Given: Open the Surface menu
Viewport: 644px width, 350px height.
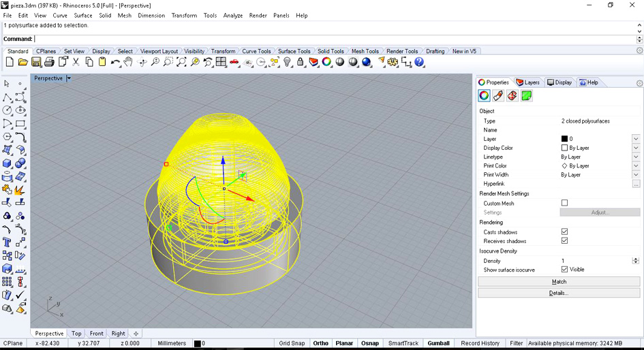Looking at the screenshot, I should [83, 15].
